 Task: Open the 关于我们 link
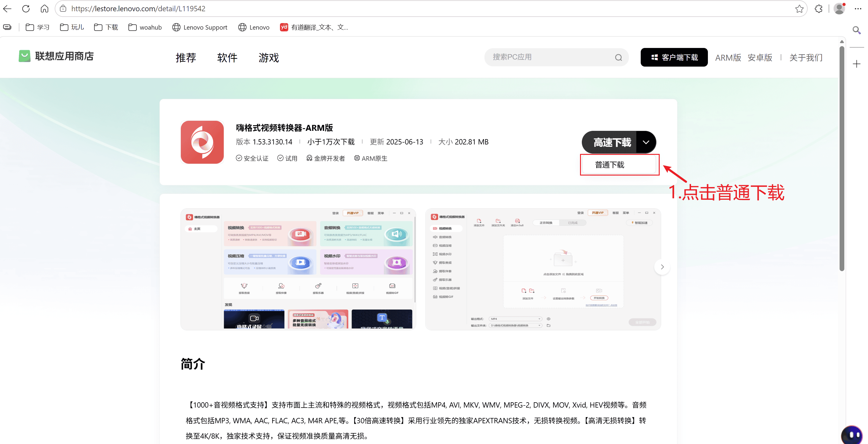(x=806, y=58)
